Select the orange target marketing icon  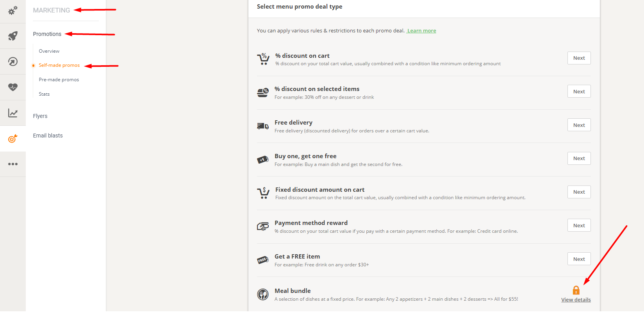tap(13, 138)
